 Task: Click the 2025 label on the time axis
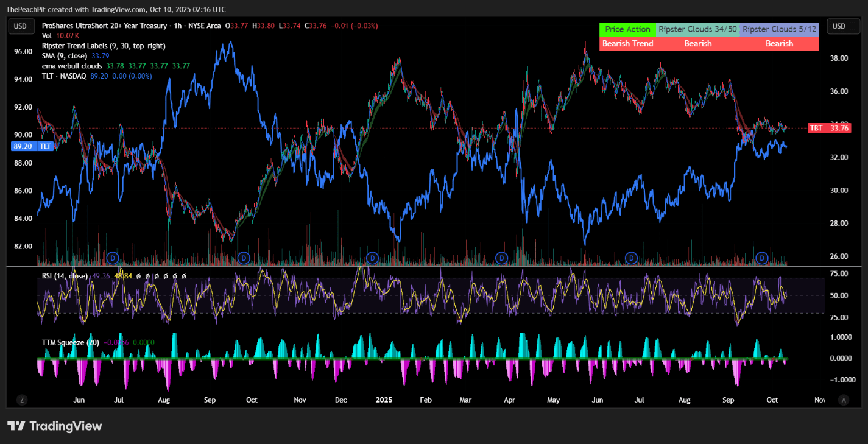(x=384, y=400)
